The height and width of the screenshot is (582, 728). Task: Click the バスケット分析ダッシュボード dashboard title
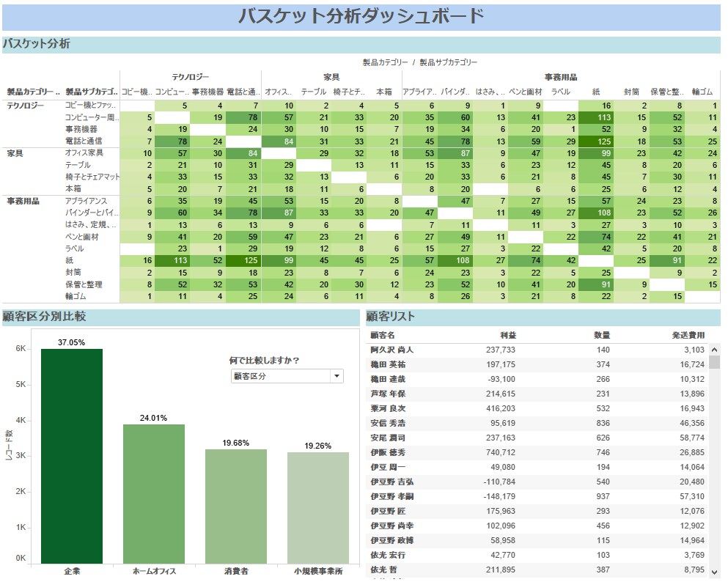tap(361, 17)
